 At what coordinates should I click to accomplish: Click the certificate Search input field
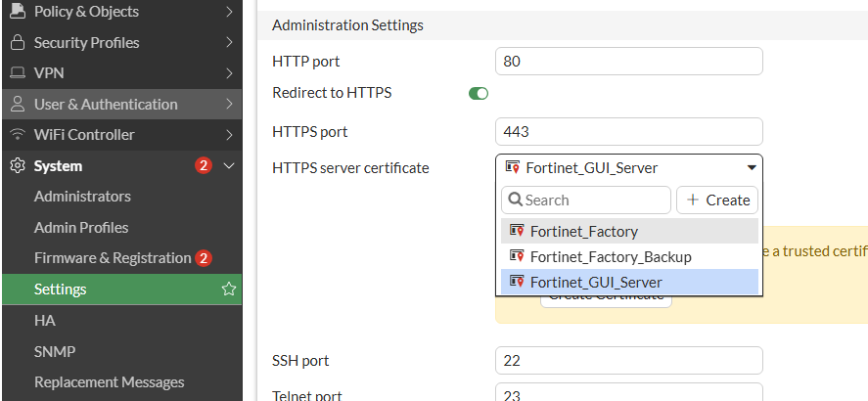pos(585,200)
